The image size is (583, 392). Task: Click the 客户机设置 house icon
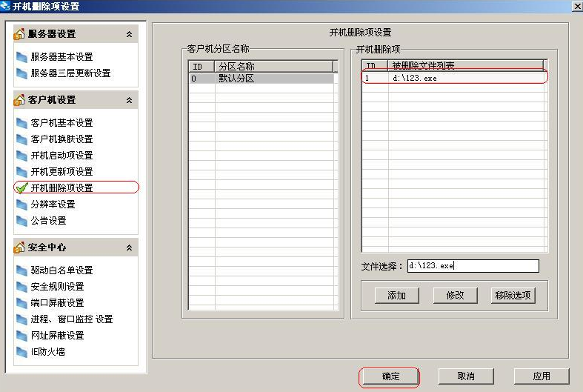pyautogui.click(x=19, y=100)
